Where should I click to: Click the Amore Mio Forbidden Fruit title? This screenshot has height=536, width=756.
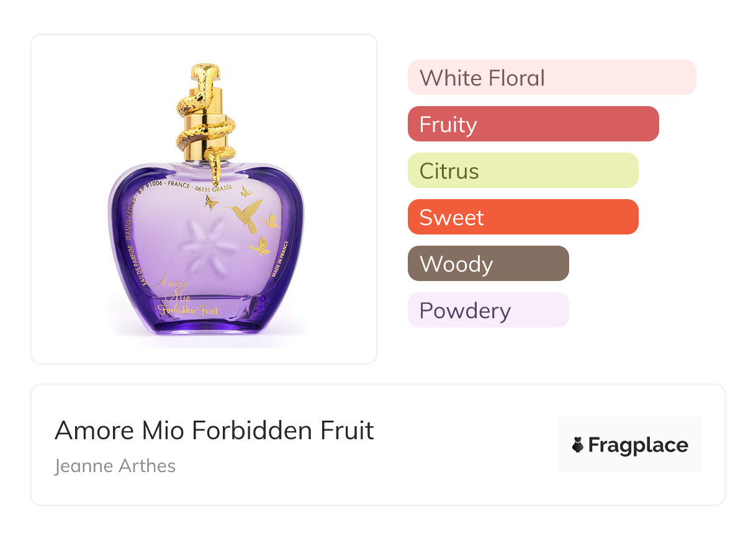click(214, 430)
